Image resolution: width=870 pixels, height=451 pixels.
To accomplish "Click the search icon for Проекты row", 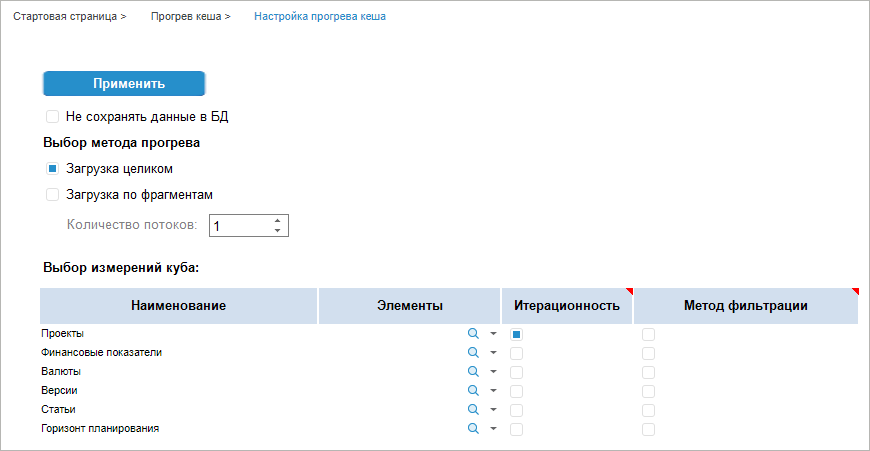I will tap(474, 334).
